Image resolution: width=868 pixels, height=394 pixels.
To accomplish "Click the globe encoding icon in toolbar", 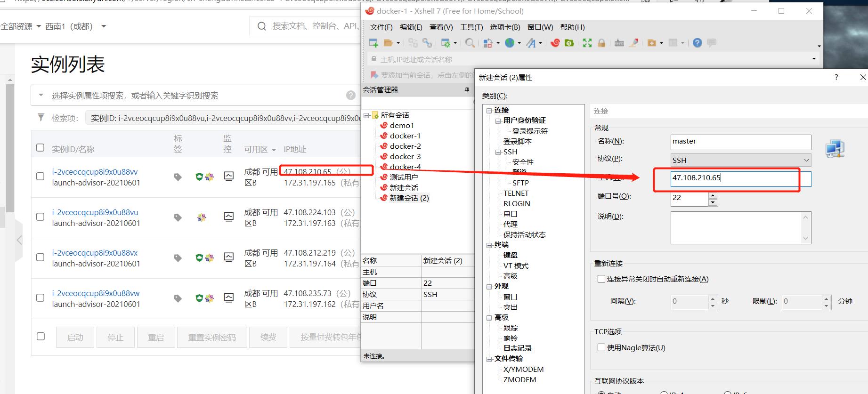I will click(510, 43).
